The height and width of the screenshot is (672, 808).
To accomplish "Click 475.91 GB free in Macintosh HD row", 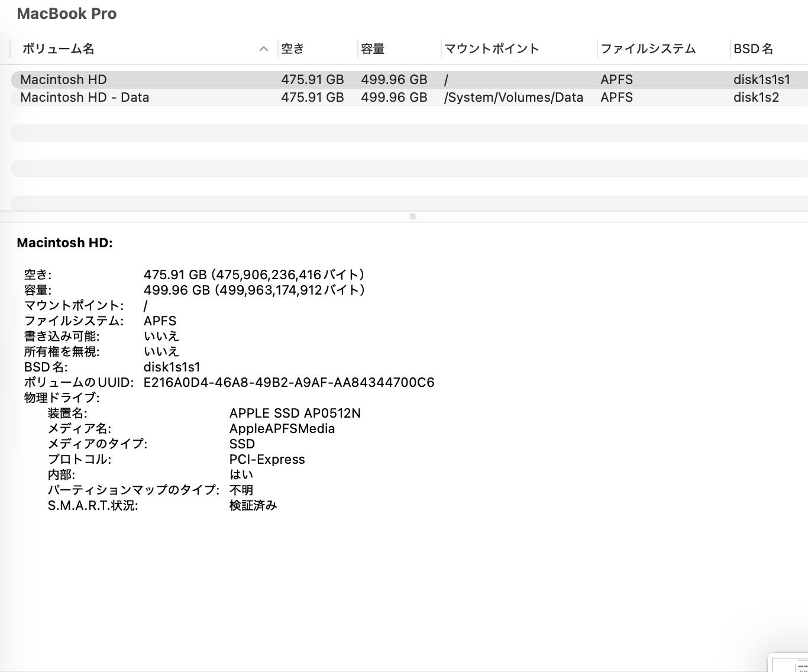I will click(312, 79).
